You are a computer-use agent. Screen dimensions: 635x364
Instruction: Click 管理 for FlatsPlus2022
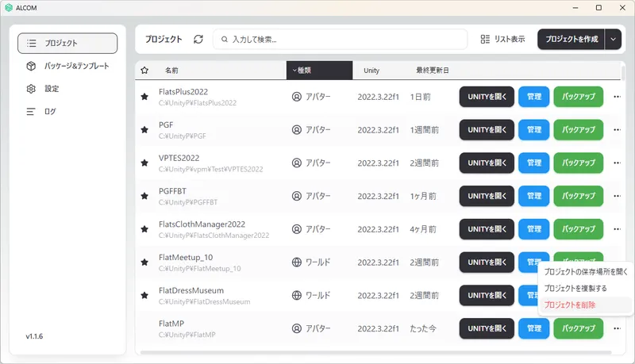coord(533,97)
